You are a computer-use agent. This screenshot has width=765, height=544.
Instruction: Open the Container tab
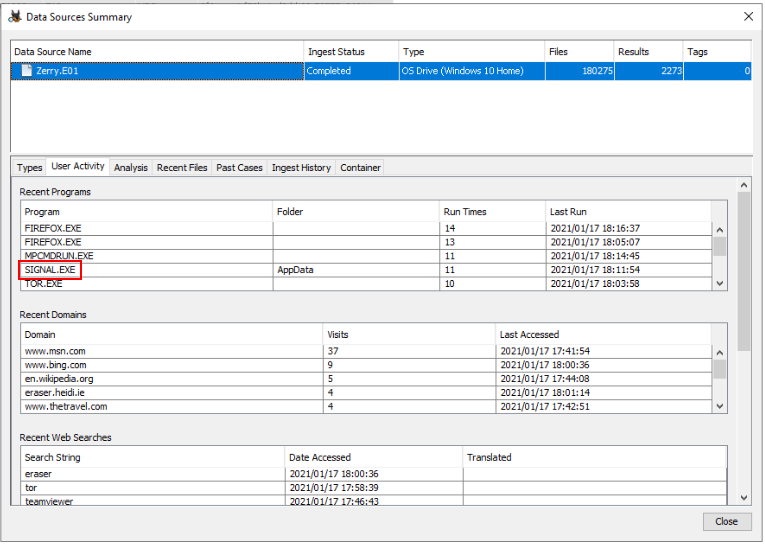click(360, 167)
